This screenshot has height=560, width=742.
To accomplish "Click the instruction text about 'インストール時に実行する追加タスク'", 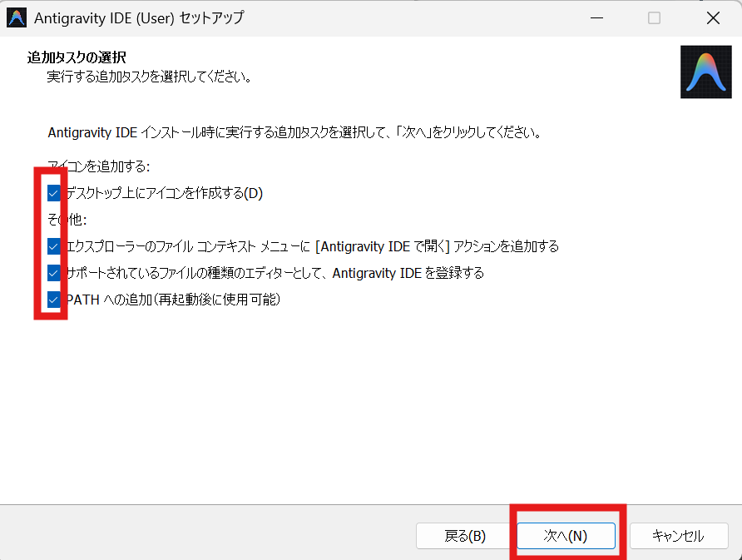I will [x=294, y=132].
